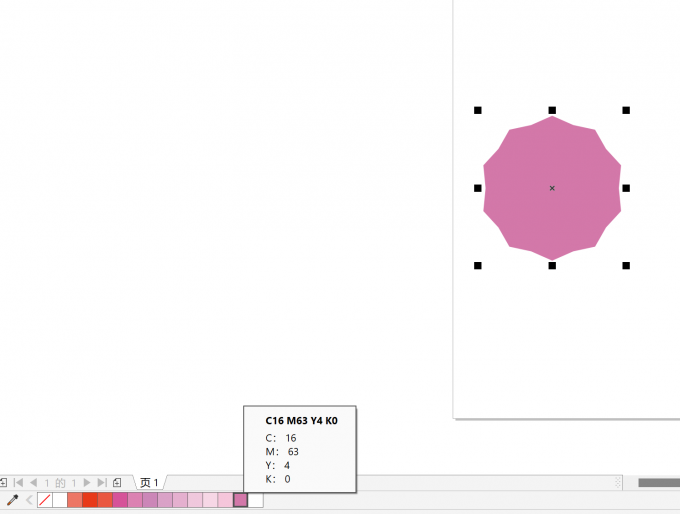Jump to last page button
This screenshot has height=514, width=680.
[102, 482]
